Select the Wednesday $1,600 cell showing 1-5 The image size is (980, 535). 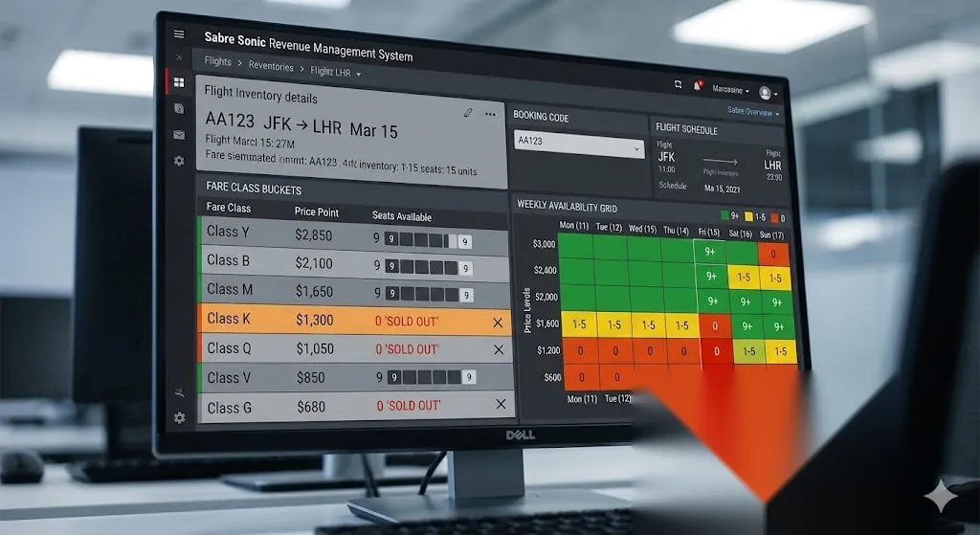pyautogui.click(x=648, y=325)
